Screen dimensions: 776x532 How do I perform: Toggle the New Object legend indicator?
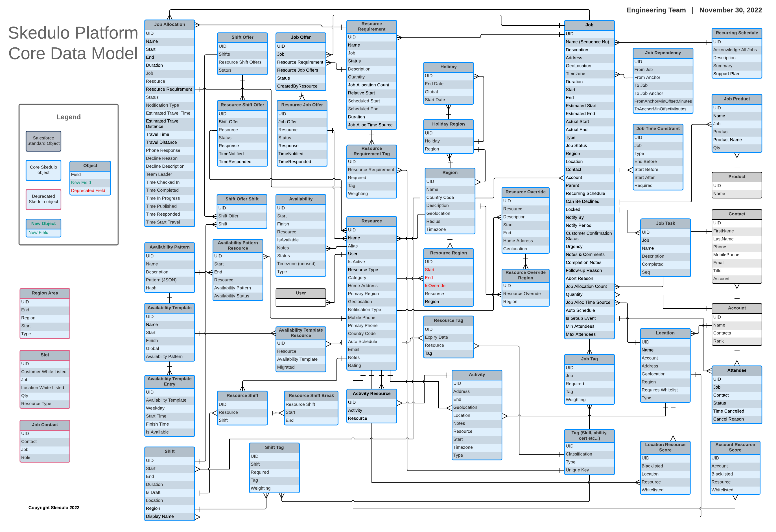point(44,224)
